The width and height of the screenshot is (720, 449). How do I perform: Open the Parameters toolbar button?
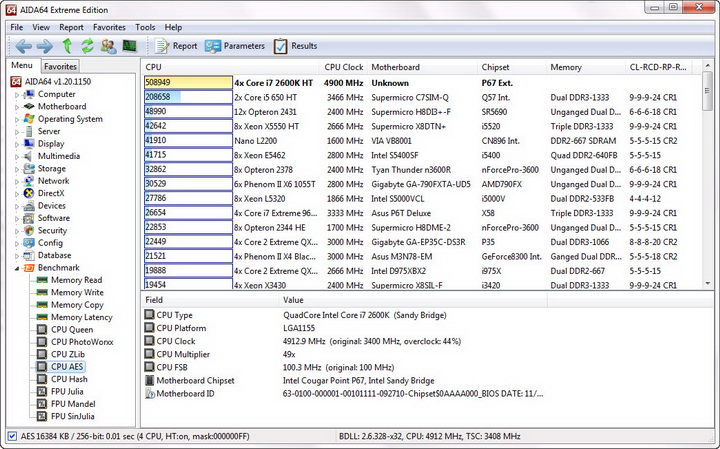pos(235,46)
